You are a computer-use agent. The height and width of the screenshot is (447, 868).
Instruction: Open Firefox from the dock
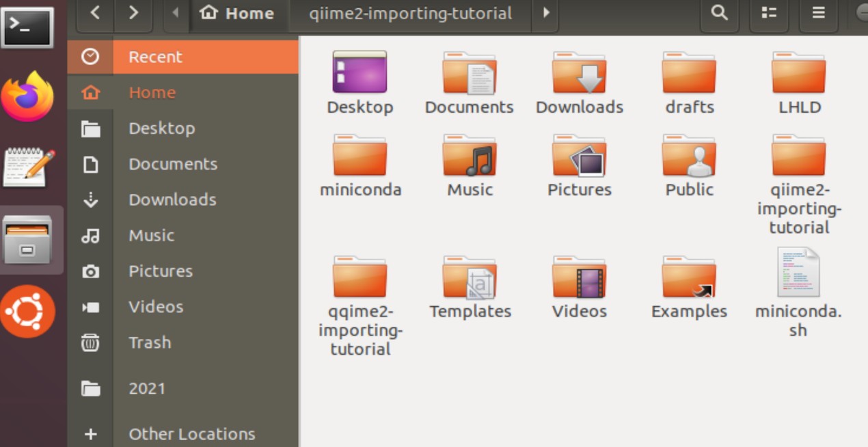27,97
